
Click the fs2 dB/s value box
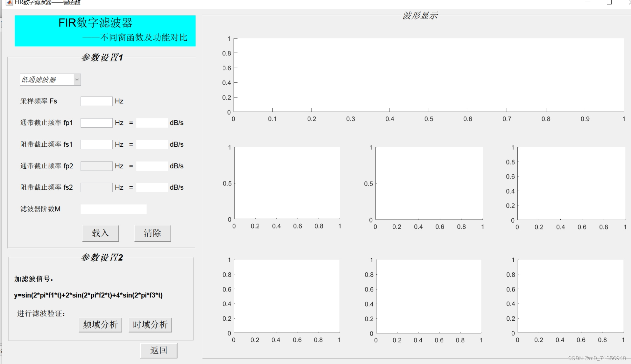pyautogui.click(x=152, y=187)
